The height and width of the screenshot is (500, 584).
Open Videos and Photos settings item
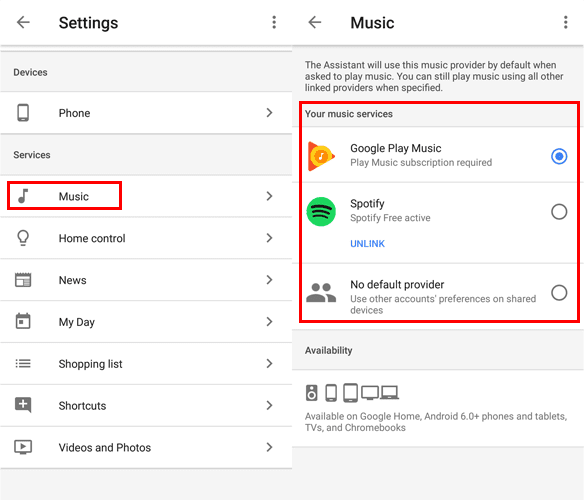[x=146, y=447]
